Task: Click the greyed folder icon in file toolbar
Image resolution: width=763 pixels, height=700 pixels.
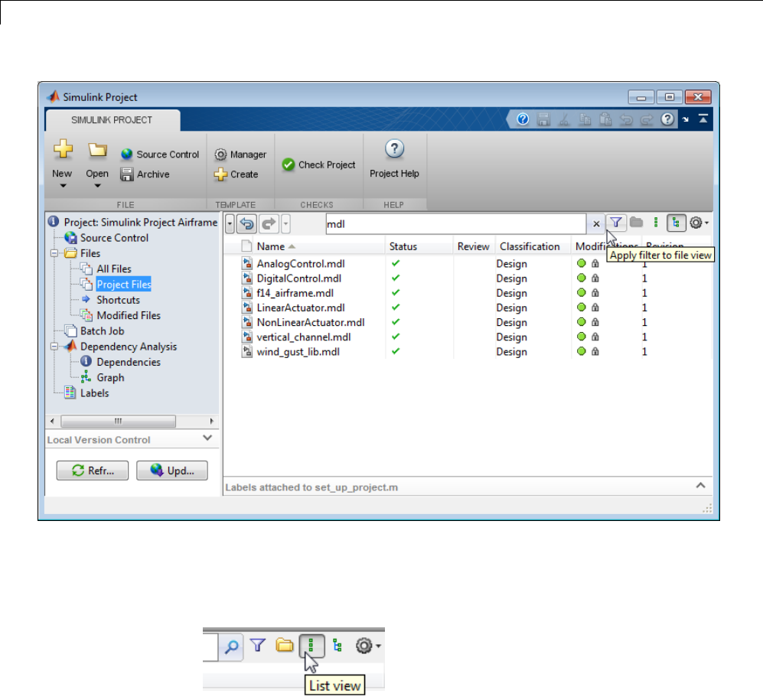Action: [636, 223]
